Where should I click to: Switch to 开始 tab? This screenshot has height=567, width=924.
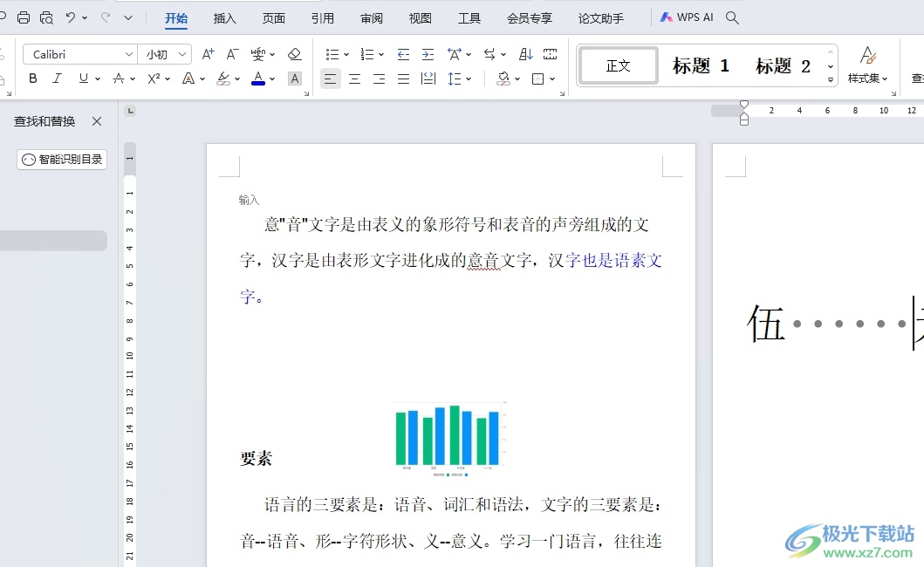click(x=176, y=18)
